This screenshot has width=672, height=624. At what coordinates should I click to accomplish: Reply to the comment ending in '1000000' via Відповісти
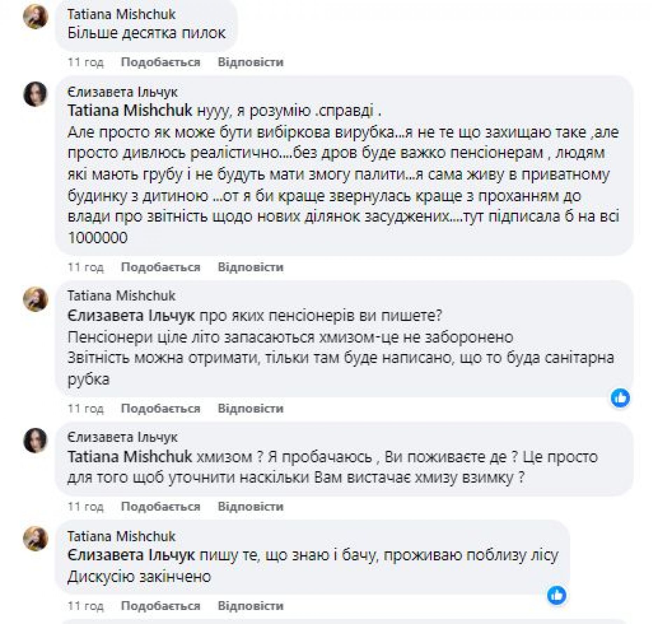(250, 267)
